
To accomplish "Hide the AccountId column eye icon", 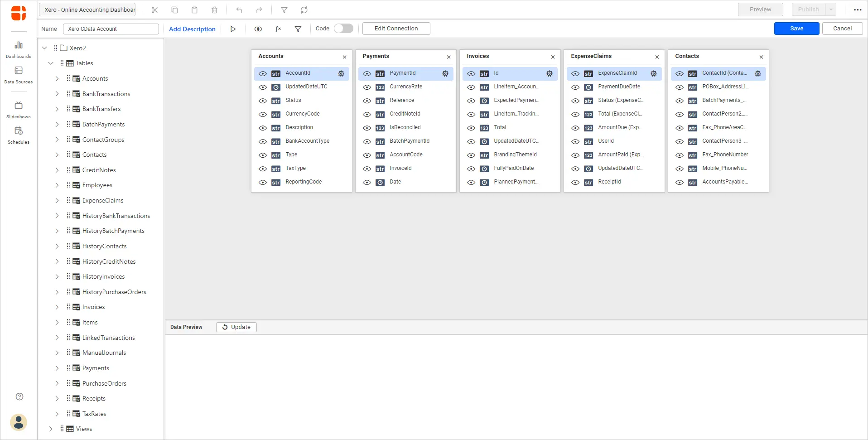I will tap(263, 73).
